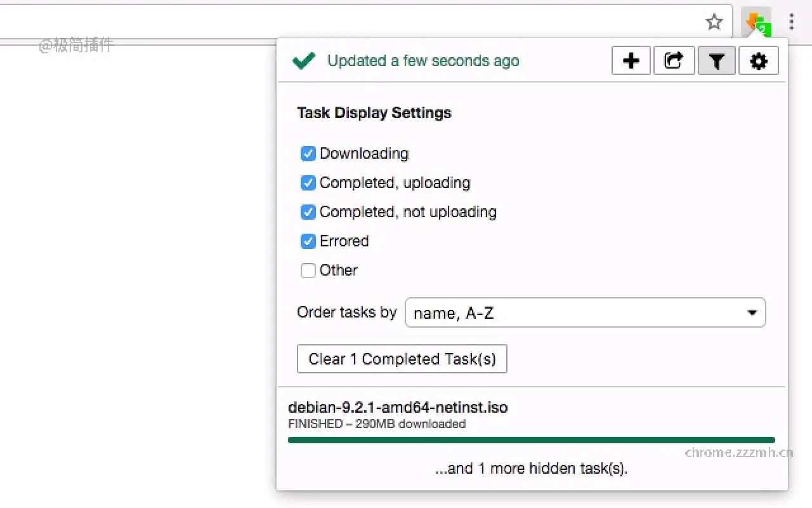812x508 pixels.
Task: Toggle the Completed, uploading checkbox
Action: (308, 183)
